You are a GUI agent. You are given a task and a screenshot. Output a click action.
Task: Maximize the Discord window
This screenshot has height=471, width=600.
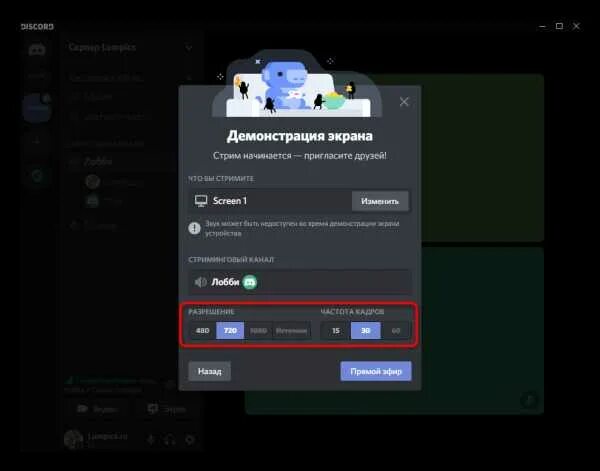559,26
